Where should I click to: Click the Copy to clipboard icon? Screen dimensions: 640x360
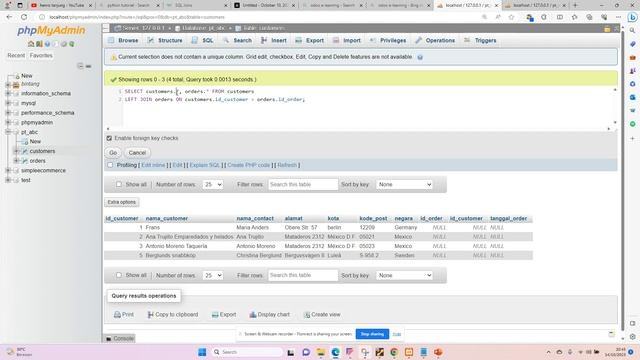coord(151,315)
